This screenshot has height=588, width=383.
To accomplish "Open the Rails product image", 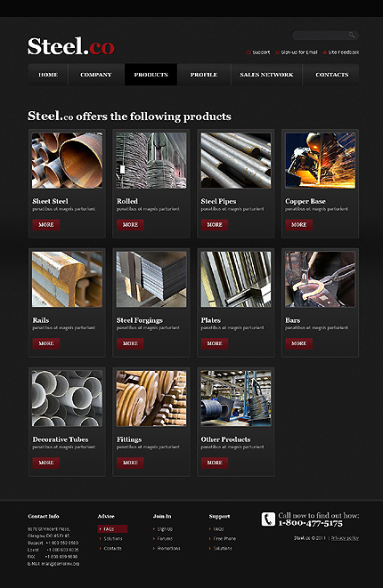I will [67, 279].
